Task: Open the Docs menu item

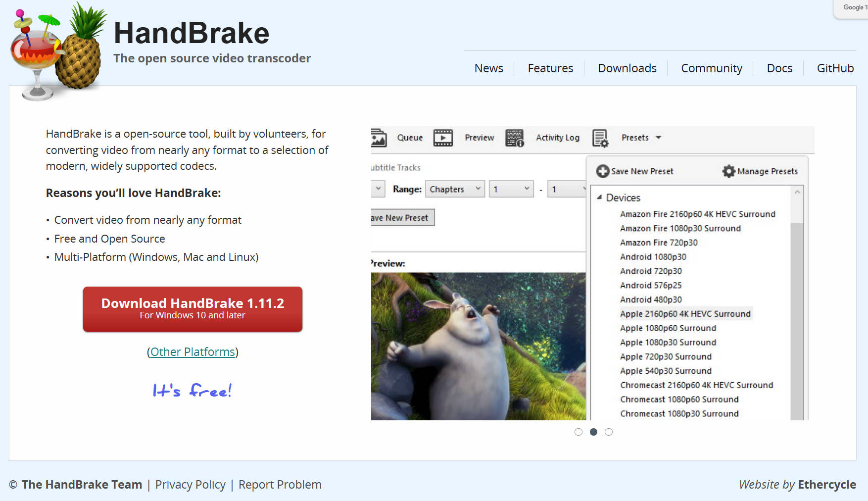Action: coord(779,68)
